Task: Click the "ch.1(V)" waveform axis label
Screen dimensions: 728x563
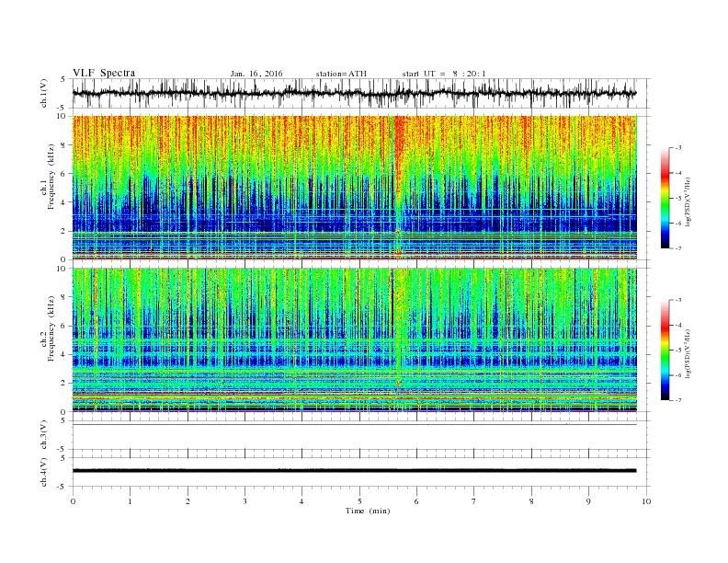Action: (44, 93)
